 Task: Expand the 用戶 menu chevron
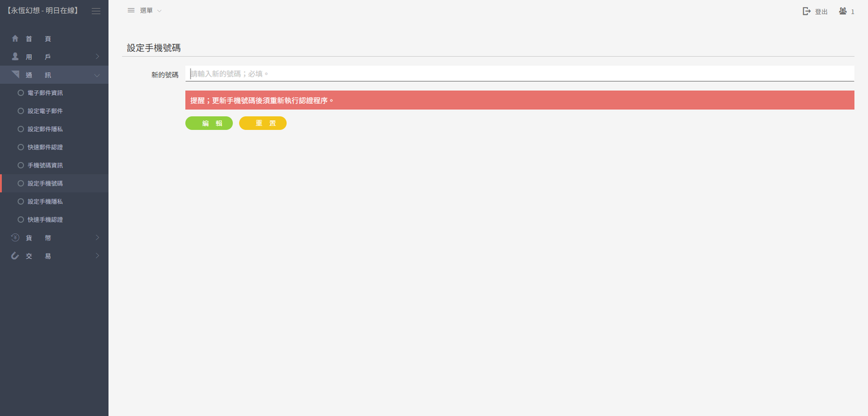[x=98, y=57]
